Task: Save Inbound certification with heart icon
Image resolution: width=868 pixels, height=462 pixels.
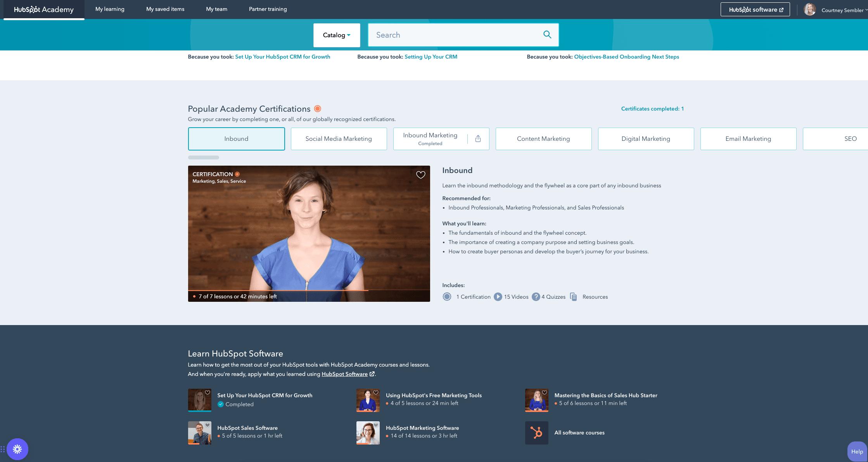Action: point(420,175)
